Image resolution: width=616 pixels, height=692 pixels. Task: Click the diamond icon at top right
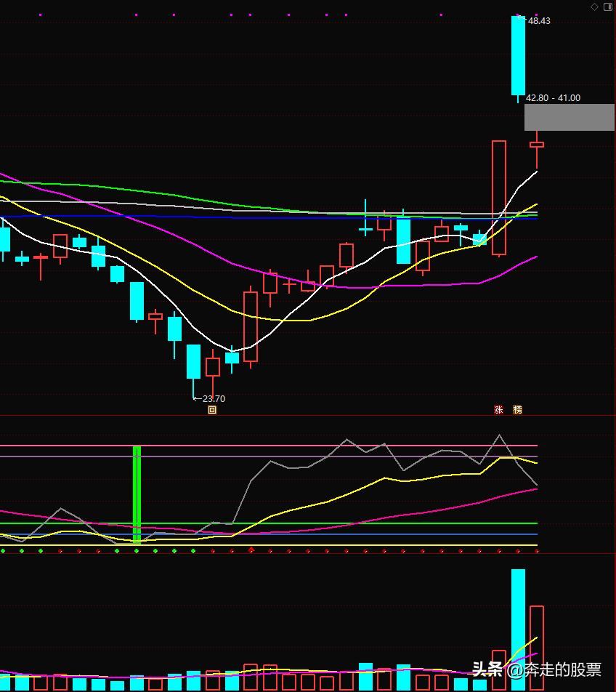pyautogui.click(x=594, y=7)
